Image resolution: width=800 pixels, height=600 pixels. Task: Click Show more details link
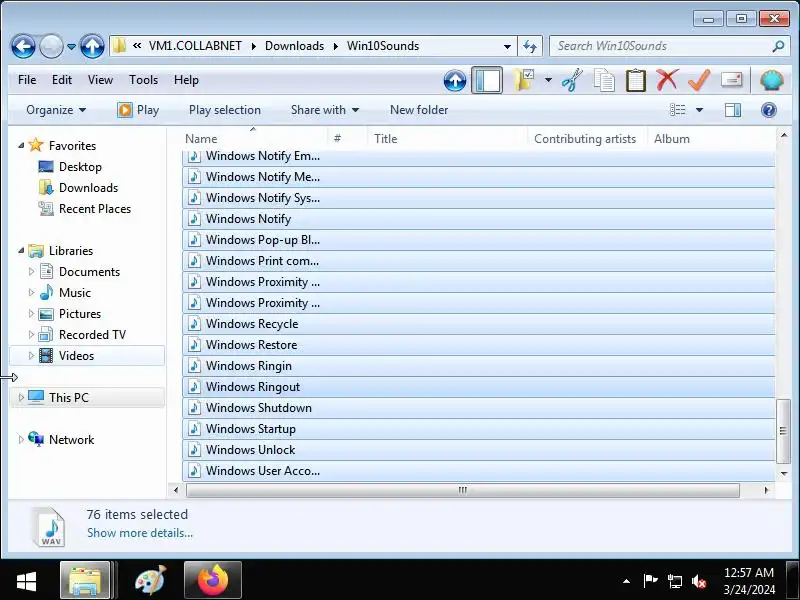pyautogui.click(x=140, y=533)
